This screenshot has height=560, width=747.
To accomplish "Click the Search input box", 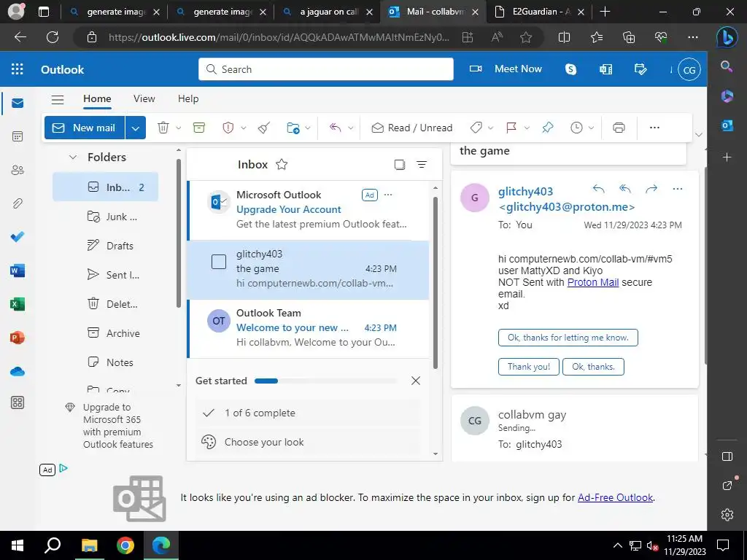I will coord(326,69).
